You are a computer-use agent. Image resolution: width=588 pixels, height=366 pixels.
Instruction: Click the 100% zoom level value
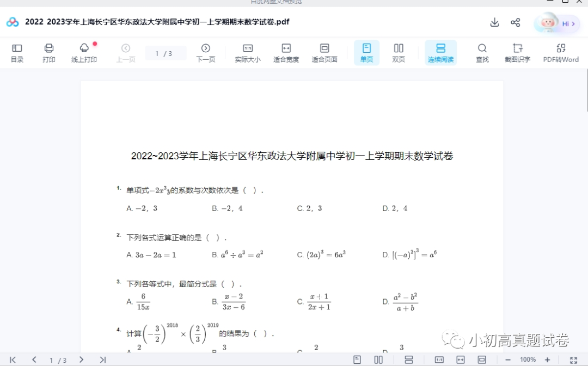pyautogui.click(x=528, y=359)
